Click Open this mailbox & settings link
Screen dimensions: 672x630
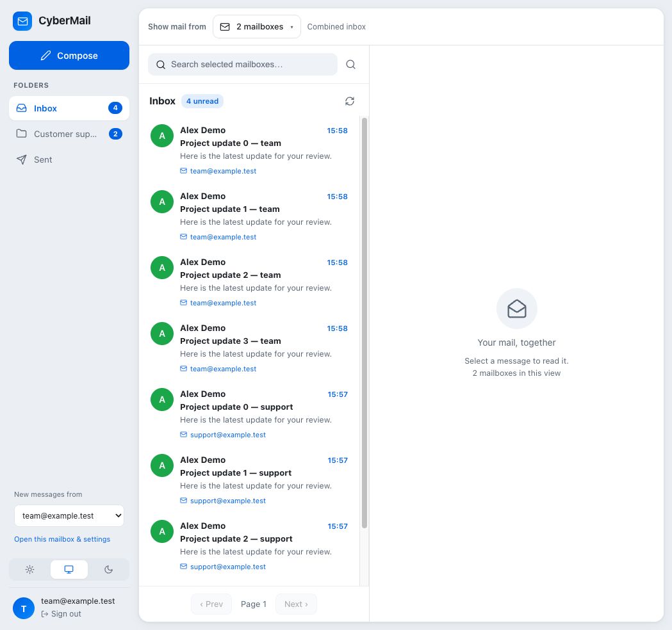[62, 539]
